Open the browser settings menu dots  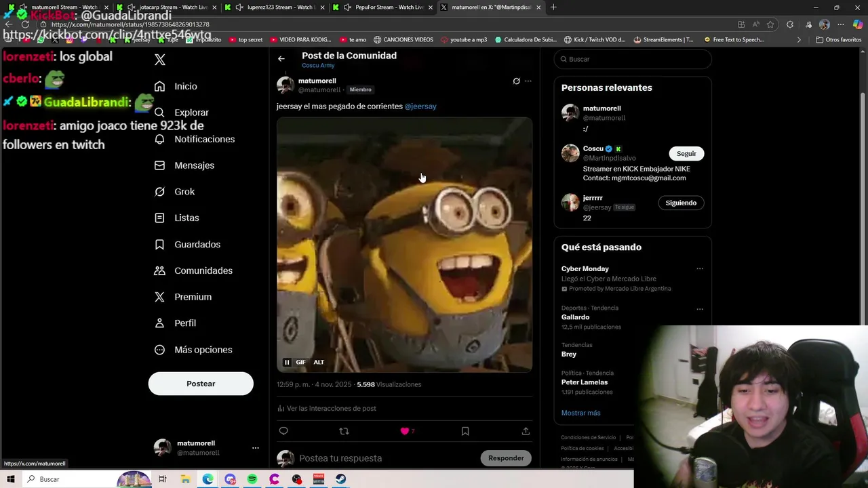pyautogui.click(x=841, y=24)
